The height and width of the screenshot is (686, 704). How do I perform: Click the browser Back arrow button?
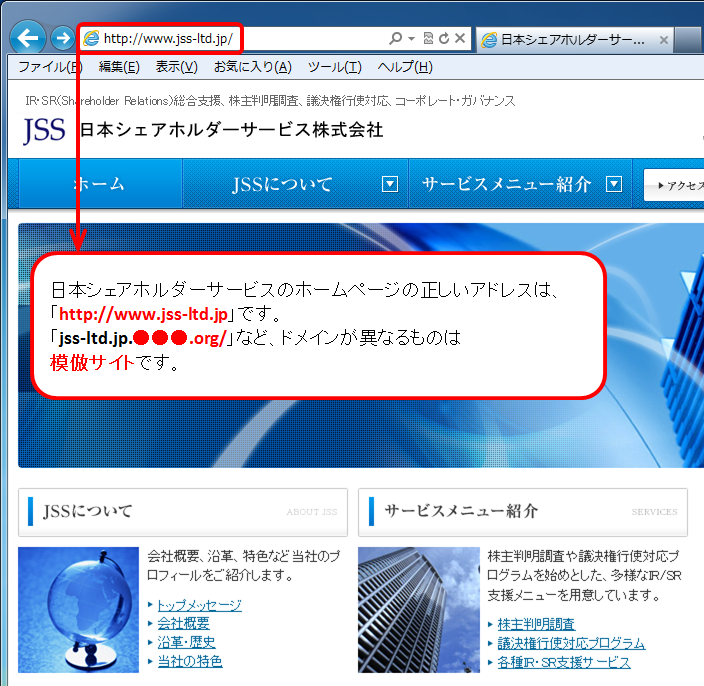pos(28,38)
